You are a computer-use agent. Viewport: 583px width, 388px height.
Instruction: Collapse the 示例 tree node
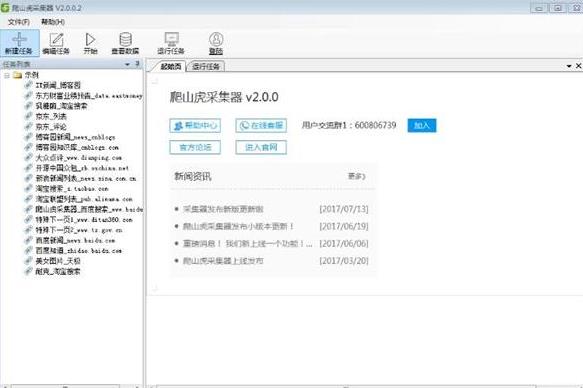(7, 75)
